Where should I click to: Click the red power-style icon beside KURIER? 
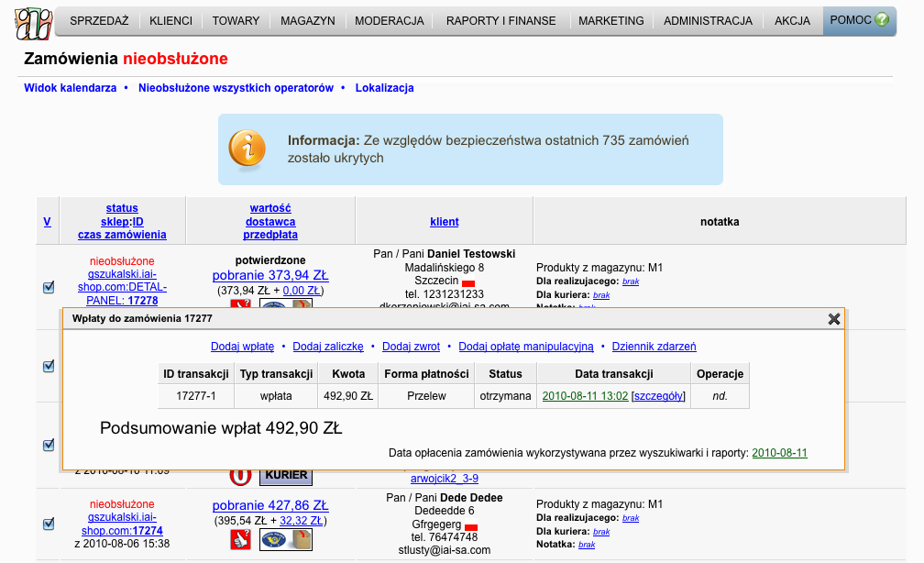[x=240, y=475]
